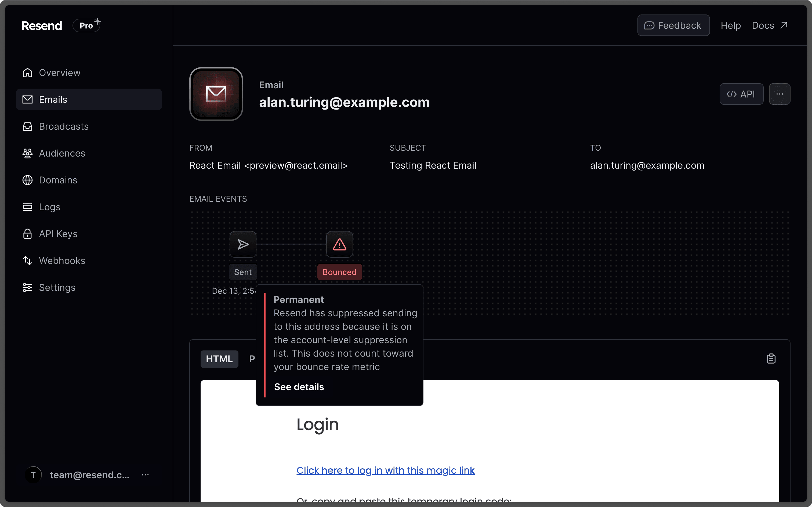
Task: Open the email overflow actions menu
Action: click(780, 94)
